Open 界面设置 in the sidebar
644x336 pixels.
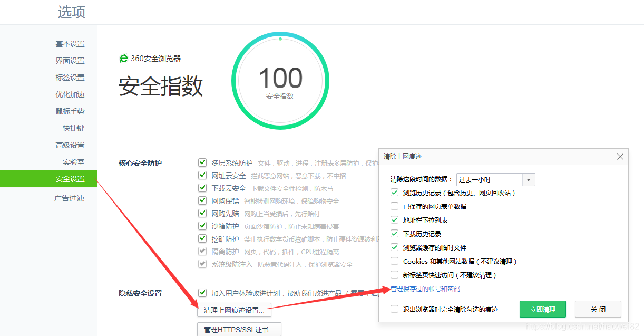coord(70,61)
